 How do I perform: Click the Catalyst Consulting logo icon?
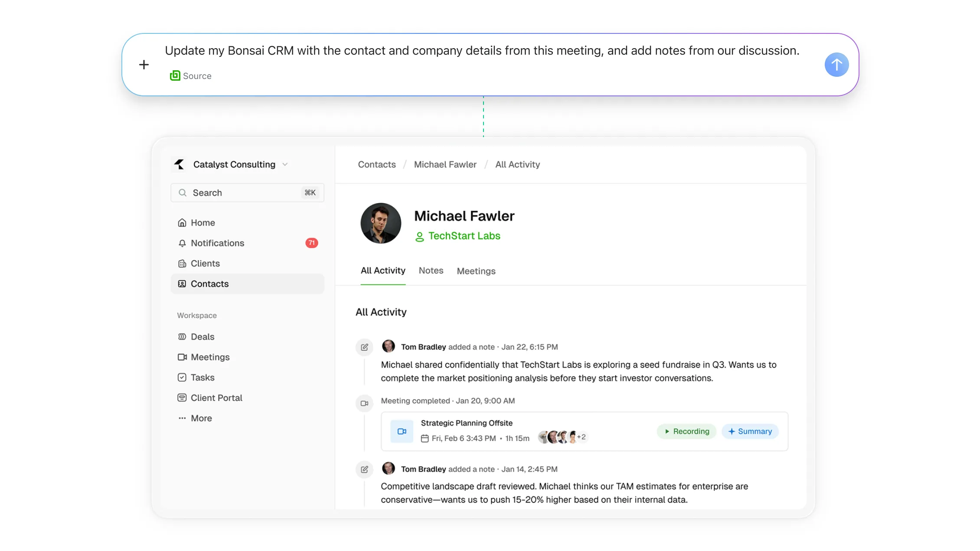[179, 164]
